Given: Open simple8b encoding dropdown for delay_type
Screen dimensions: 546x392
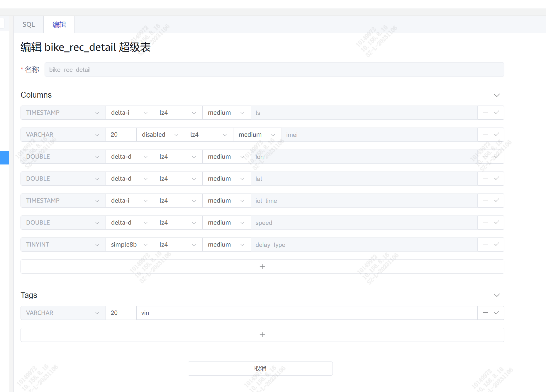Looking at the screenshot, I should pos(129,245).
